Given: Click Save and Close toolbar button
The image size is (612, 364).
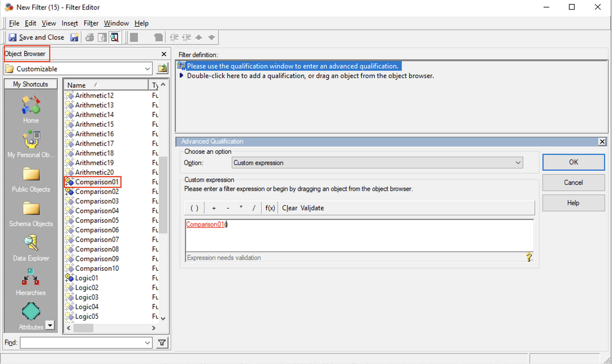Looking at the screenshot, I should 36,37.
